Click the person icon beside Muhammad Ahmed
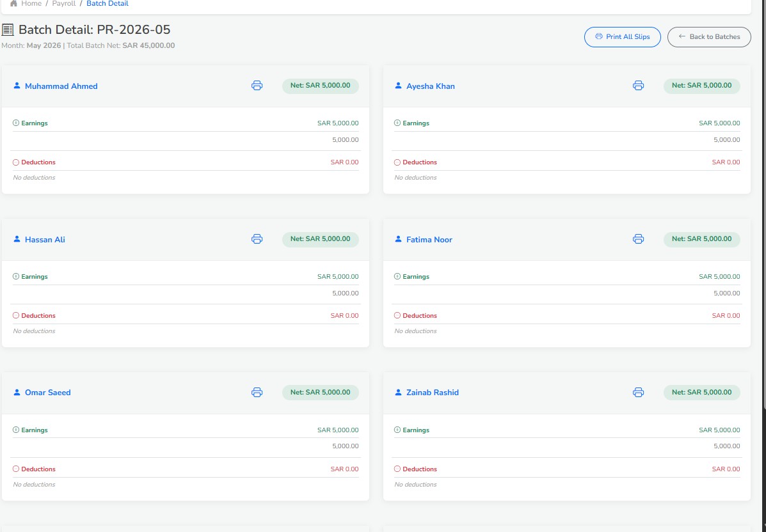Image resolution: width=766 pixels, height=532 pixels. pyautogui.click(x=17, y=86)
